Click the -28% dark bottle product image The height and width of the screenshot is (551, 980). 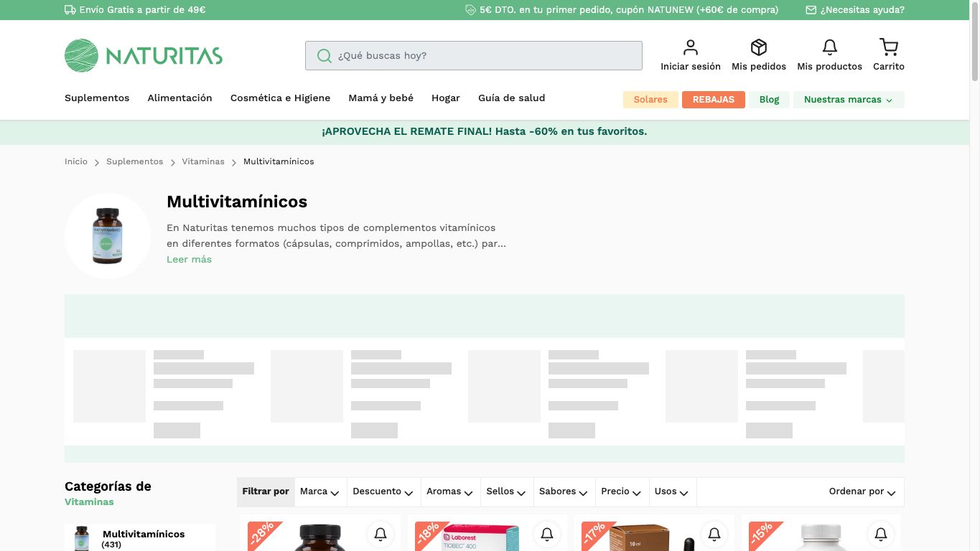point(320,538)
